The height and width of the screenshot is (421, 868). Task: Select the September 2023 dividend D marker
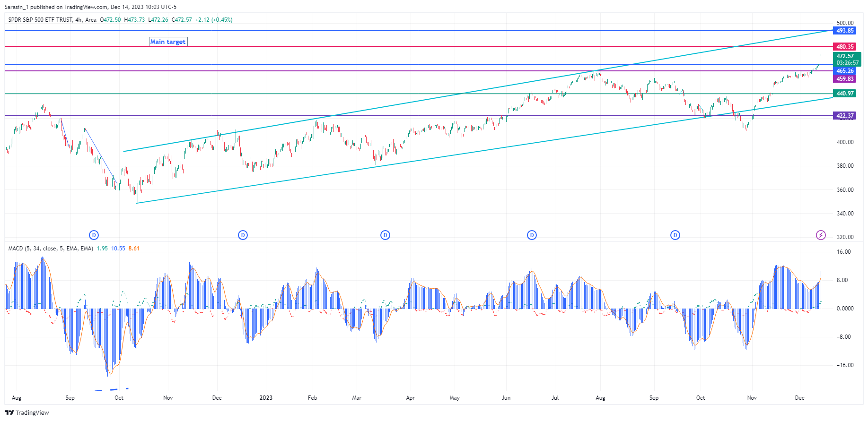675,235
